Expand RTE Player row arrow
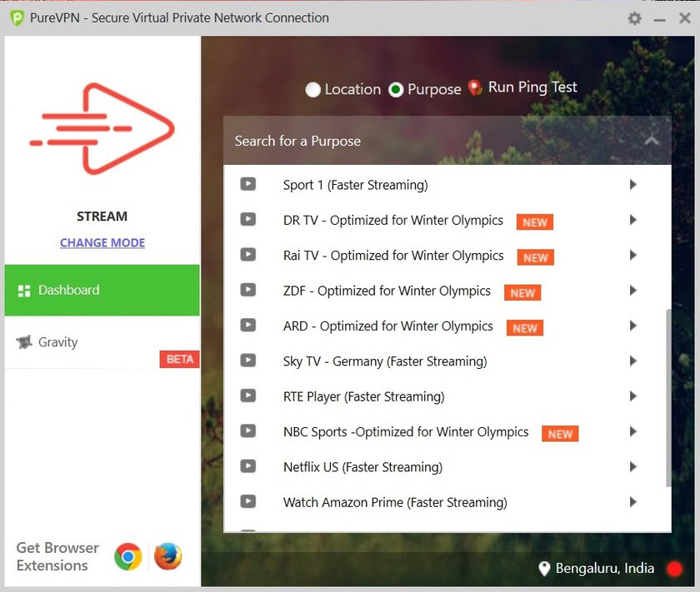Screen dimensions: 700x592 tap(632, 395)
